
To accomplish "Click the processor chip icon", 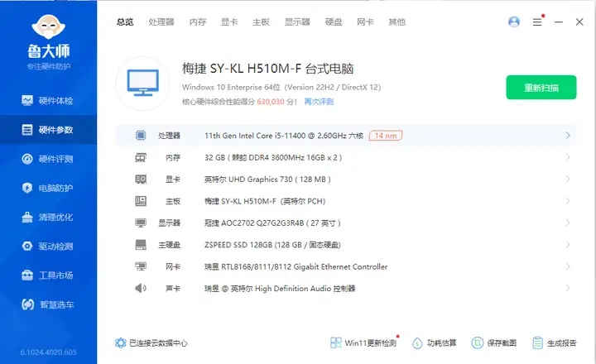I will (141, 136).
